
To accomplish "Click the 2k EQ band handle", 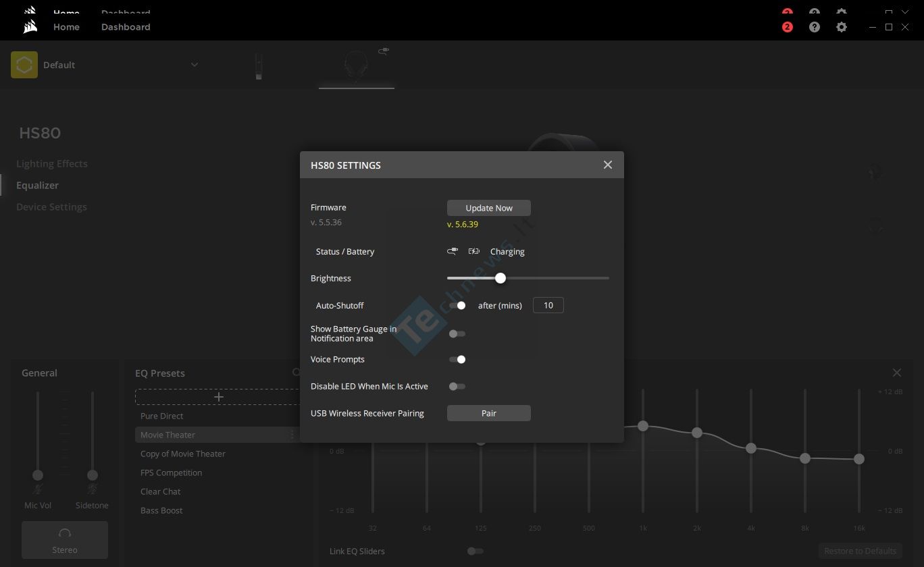I will click(697, 432).
